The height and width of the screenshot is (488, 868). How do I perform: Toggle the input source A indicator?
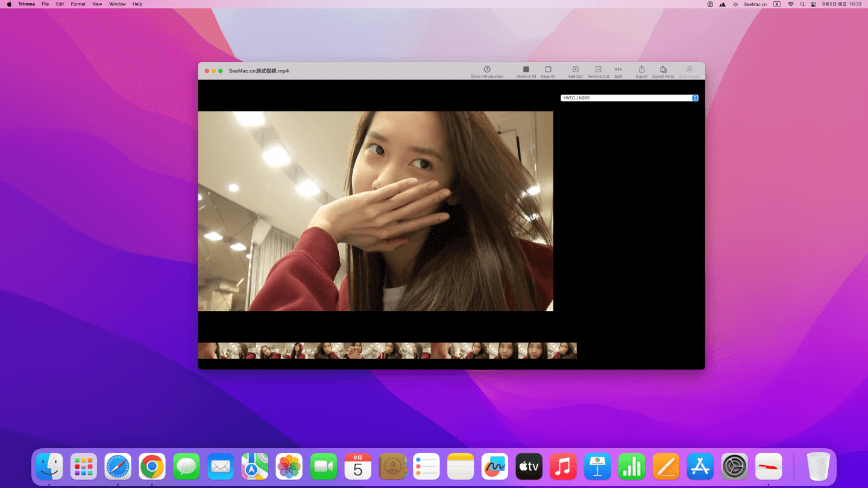tap(777, 4)
